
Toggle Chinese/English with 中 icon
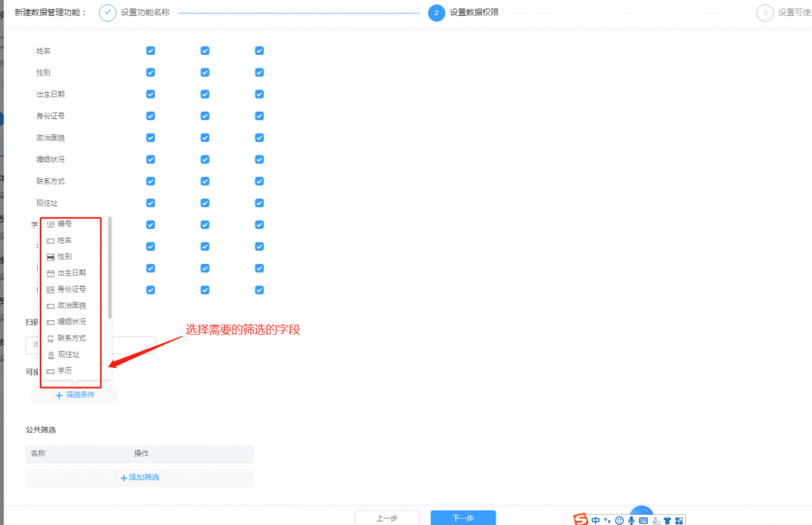(x=595, y=519)
